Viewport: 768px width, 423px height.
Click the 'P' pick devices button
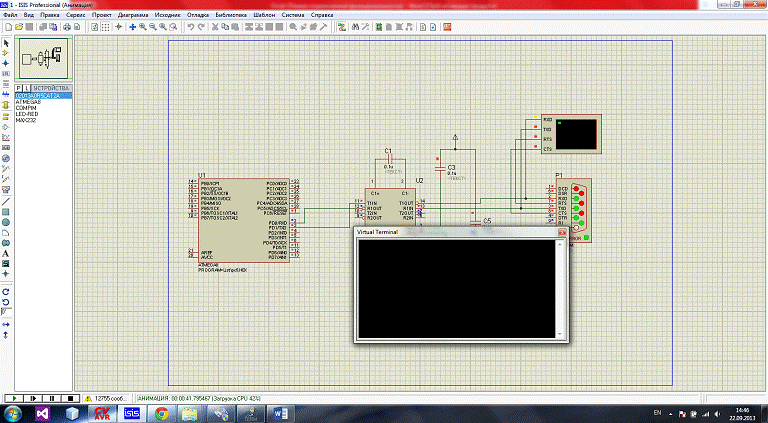pyautogui.click(x=18, y=88)
